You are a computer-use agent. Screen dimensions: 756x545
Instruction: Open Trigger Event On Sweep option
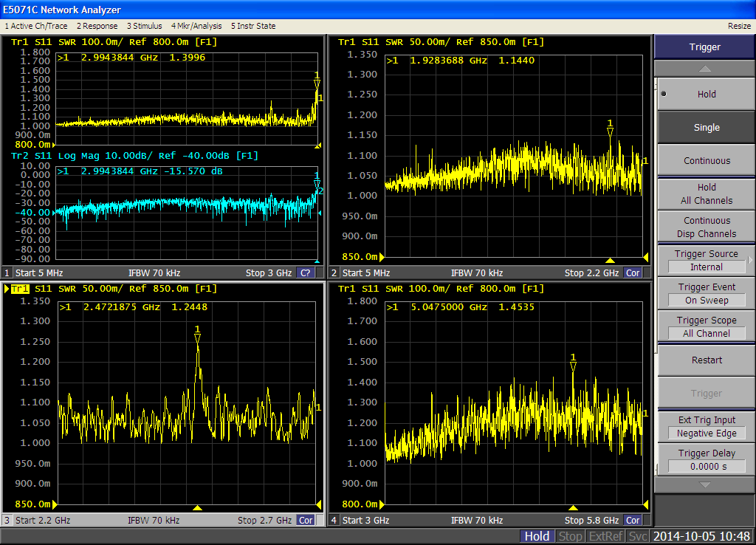click(x=706, y=294)
